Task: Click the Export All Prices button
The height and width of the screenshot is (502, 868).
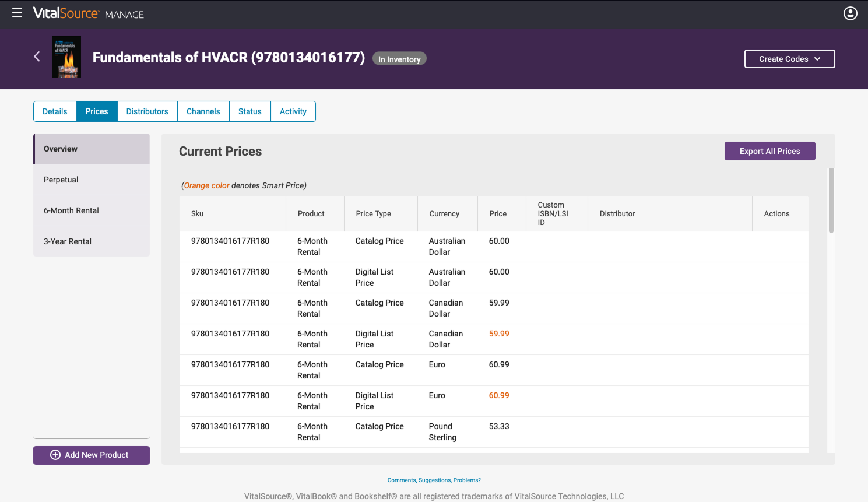Action: point(769,151)
